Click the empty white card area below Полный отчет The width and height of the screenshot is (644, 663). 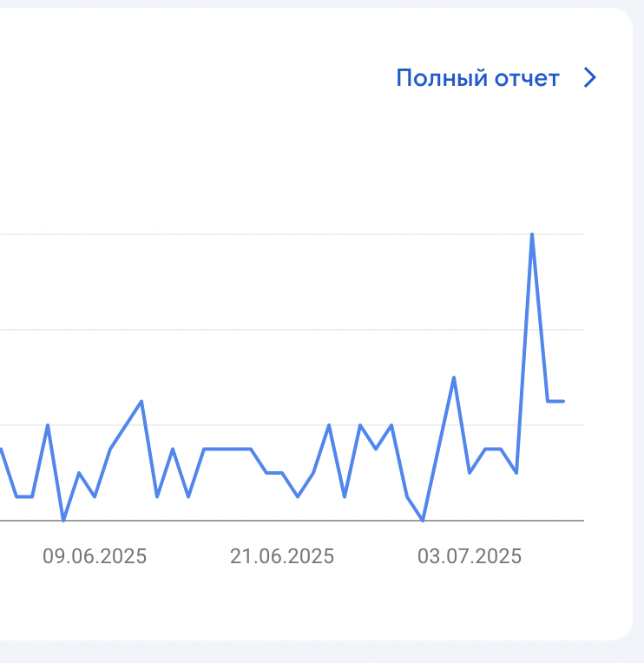point(477,161)
